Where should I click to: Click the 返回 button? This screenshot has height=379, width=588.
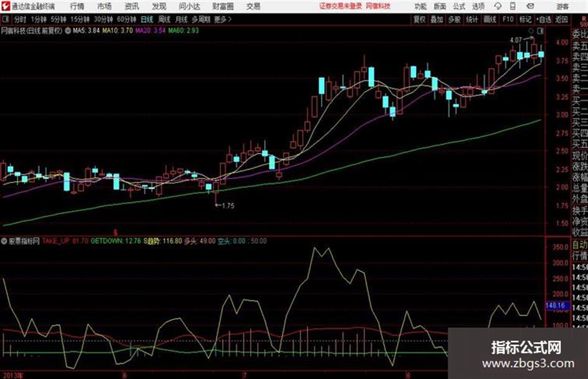click(561, 19)
